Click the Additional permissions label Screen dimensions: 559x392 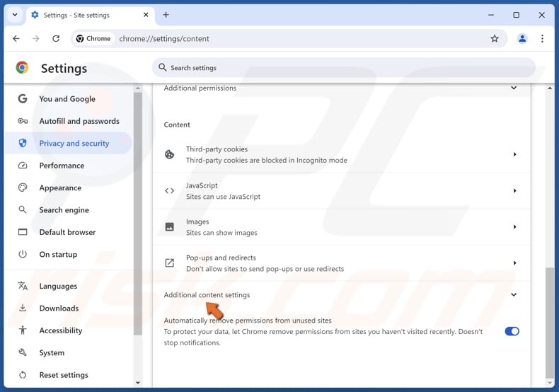tap(200, 88)
